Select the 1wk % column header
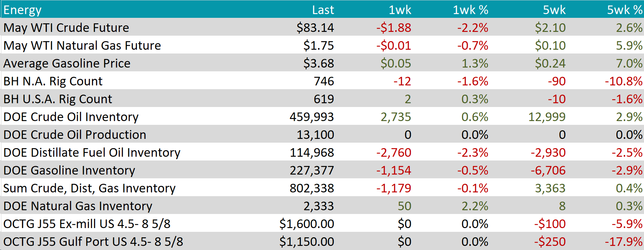644x250 pixels. pos(470,10)
